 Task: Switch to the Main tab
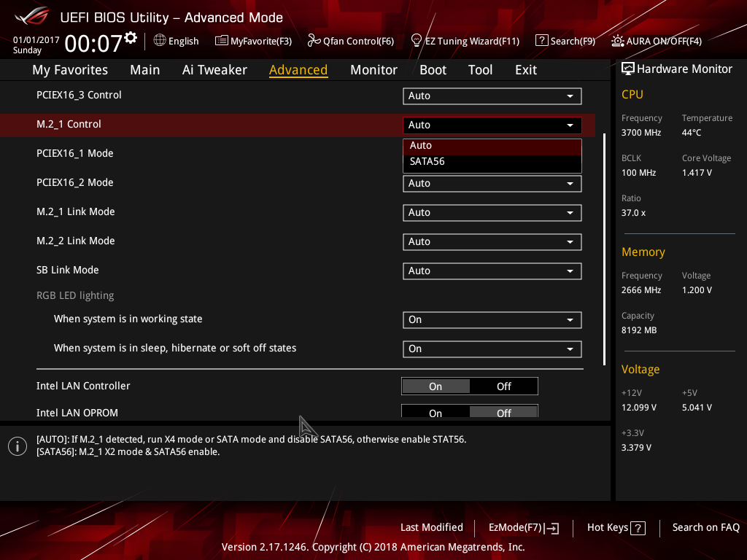click(x=145, y=70)
